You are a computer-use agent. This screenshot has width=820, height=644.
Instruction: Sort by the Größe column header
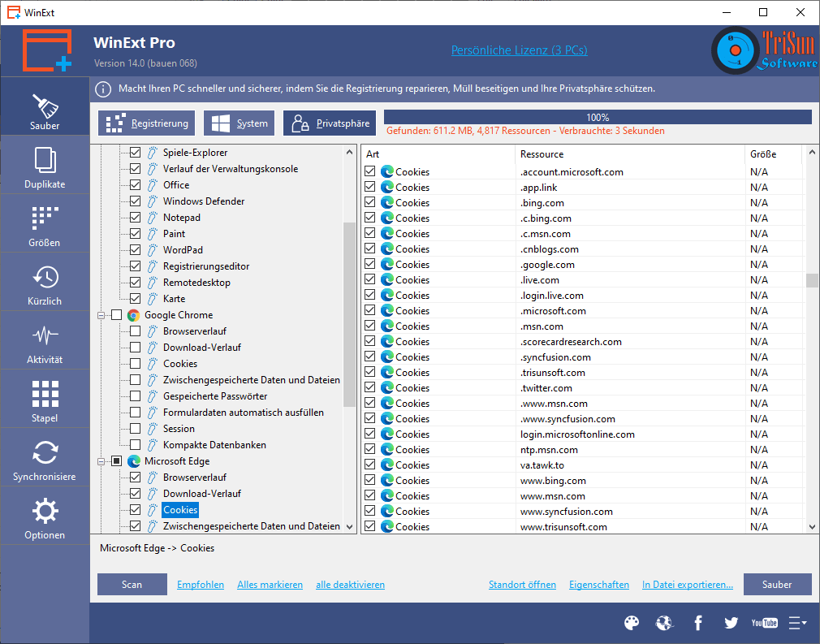[x=774, y=154]
